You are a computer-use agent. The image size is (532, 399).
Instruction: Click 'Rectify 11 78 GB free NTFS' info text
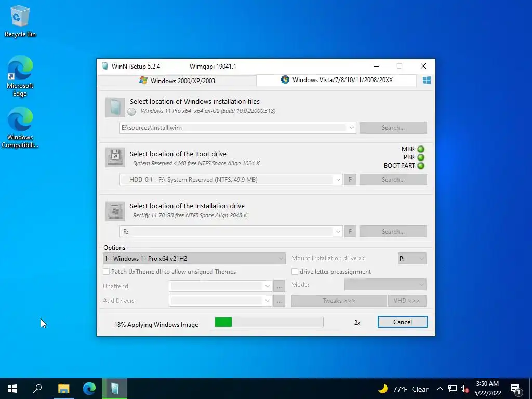coord(190,215)
